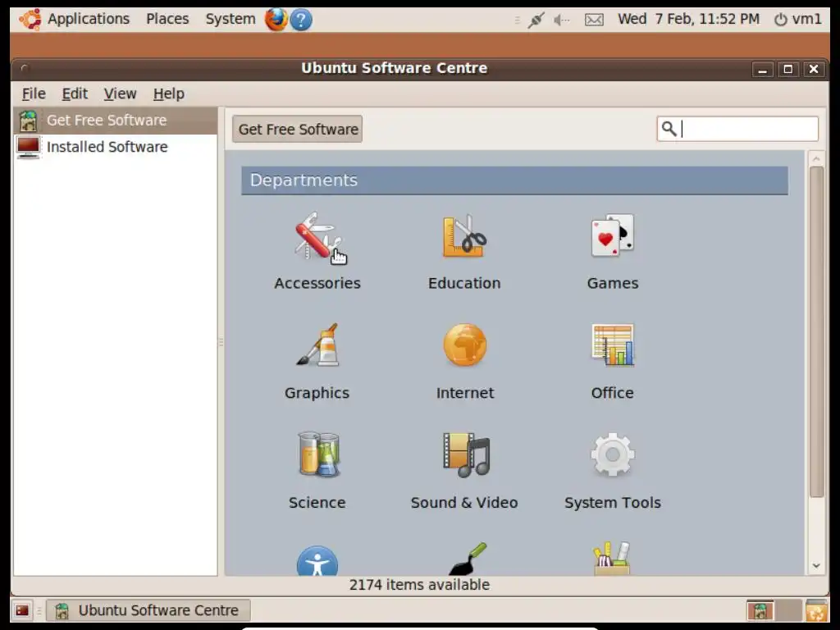Screen dimensions: 840x630
Task: Click the Get Free Software breadcrumb button
Action: click(x=297, y=129)
